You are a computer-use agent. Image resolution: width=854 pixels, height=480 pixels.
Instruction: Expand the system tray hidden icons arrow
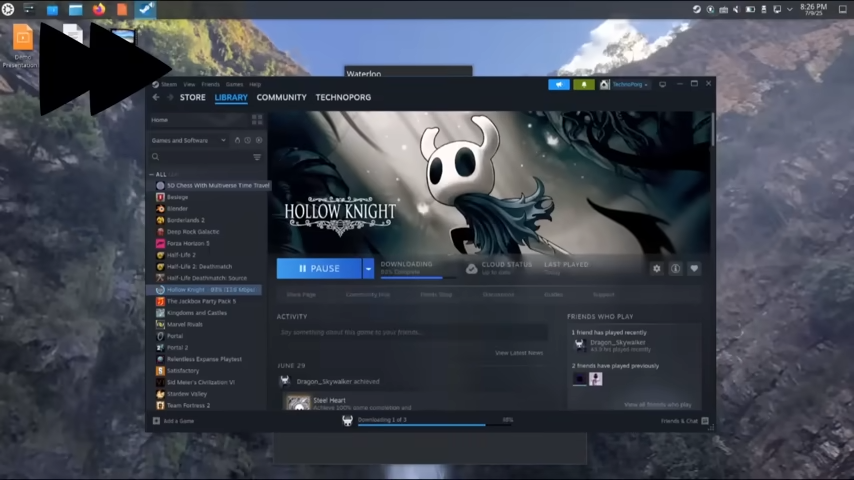790,9
